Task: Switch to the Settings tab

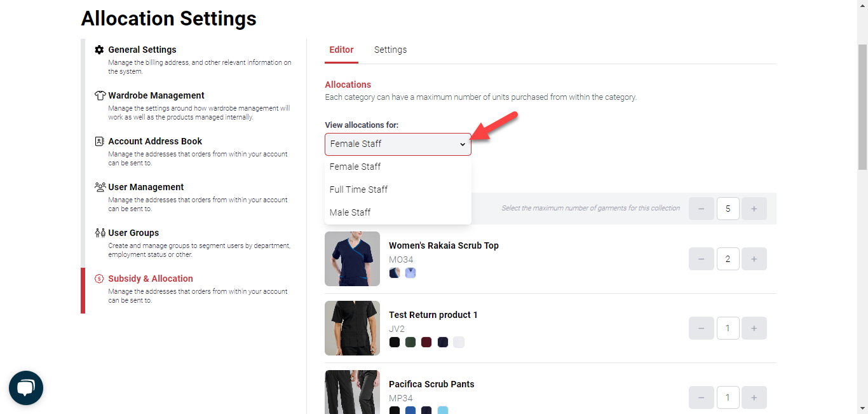Action: (390, 50)
